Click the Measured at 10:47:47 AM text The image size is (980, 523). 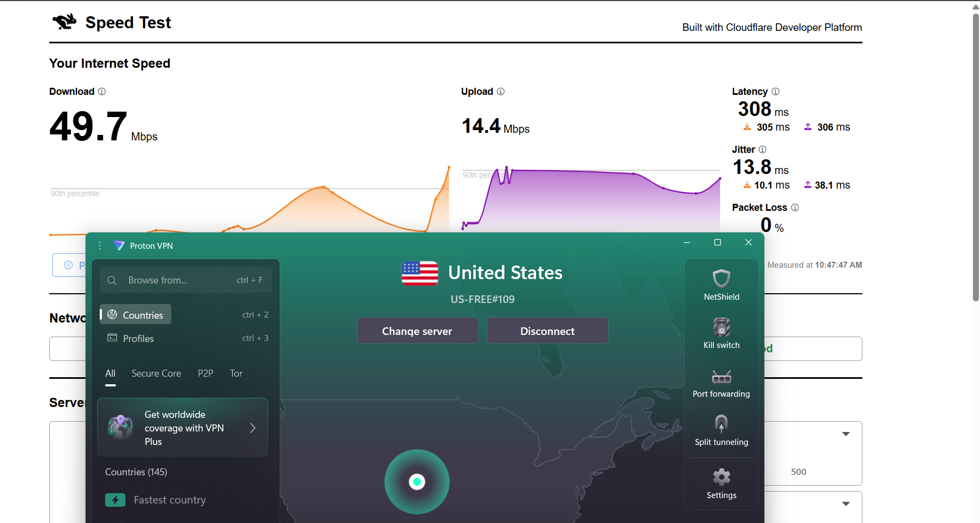pyautogui.click(x=815, y=265)
